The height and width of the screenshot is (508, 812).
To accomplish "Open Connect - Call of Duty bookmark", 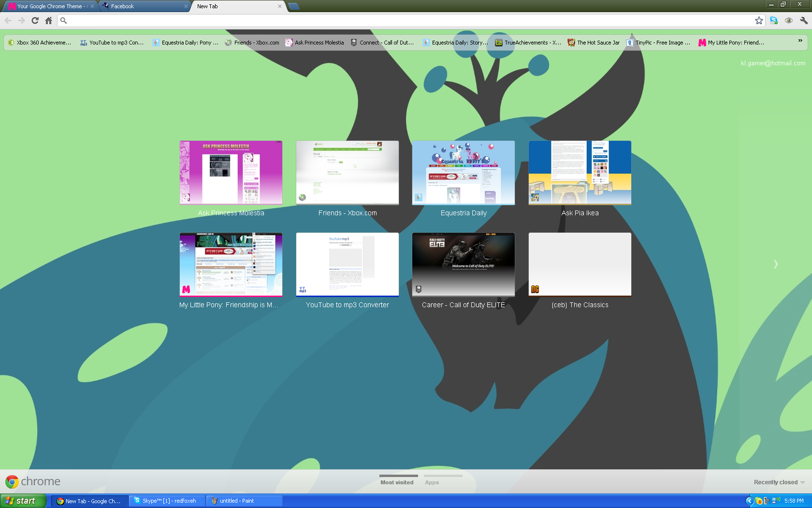I will click(x=382, y=43).
